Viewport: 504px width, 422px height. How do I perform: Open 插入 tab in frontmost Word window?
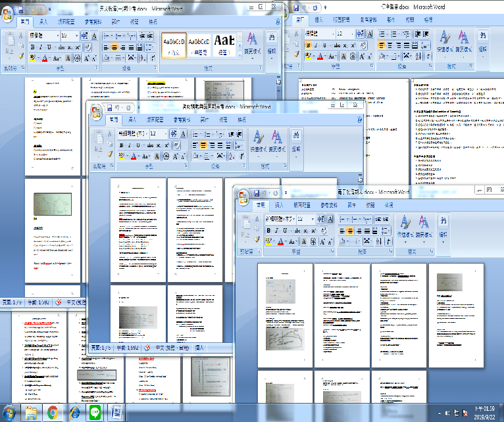(279, 205)
